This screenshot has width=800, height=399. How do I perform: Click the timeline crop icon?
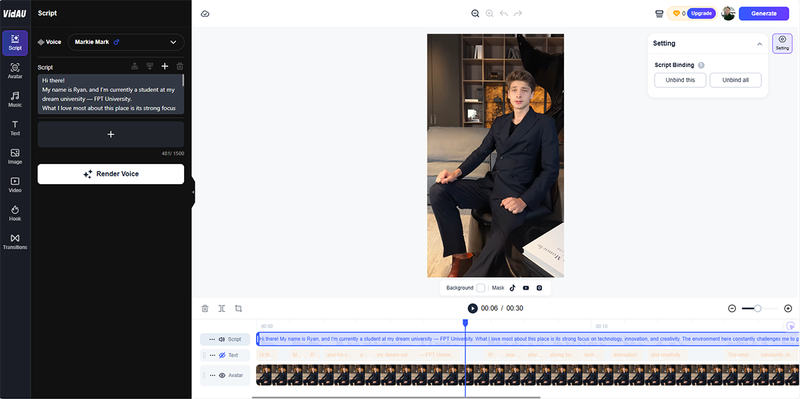(x=238, y=308)
